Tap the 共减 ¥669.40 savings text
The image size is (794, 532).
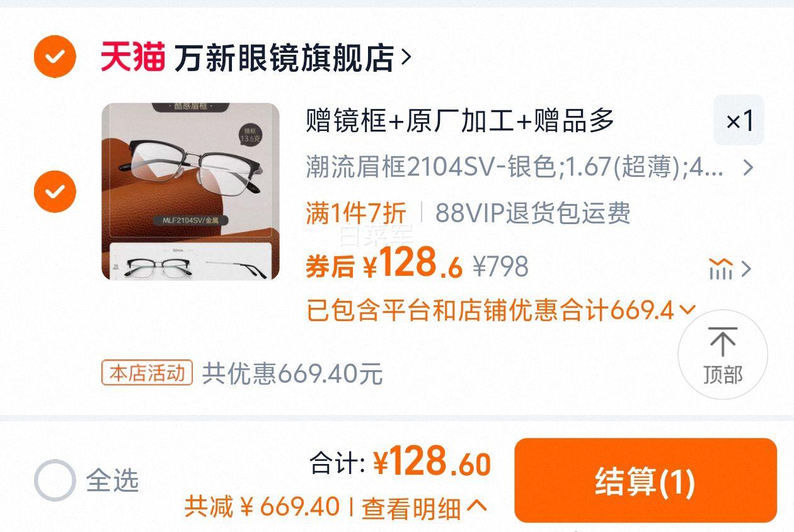coord(262,507)
